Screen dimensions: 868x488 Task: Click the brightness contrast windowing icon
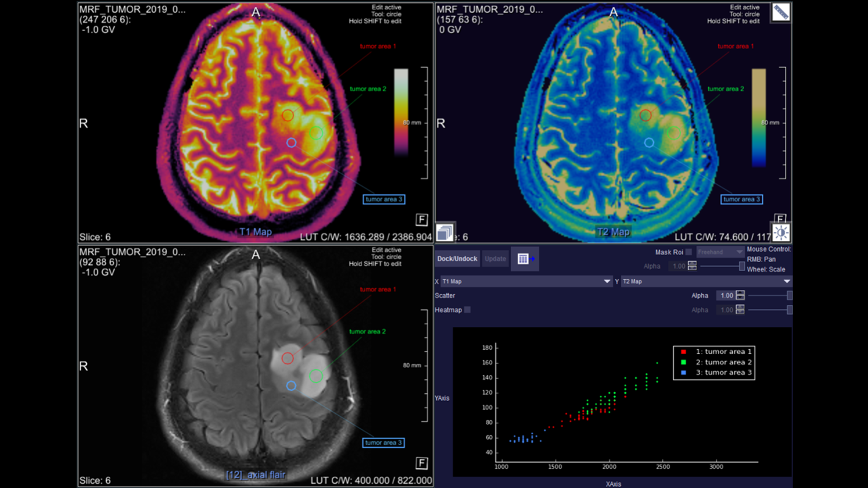[781, 233]
